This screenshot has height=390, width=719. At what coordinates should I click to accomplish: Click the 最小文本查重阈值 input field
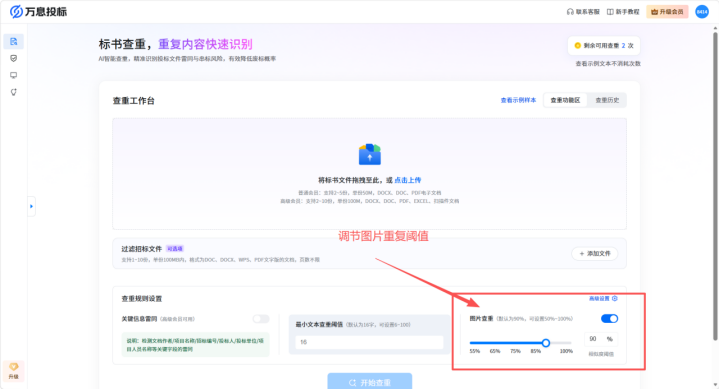(x=369, y=342)
